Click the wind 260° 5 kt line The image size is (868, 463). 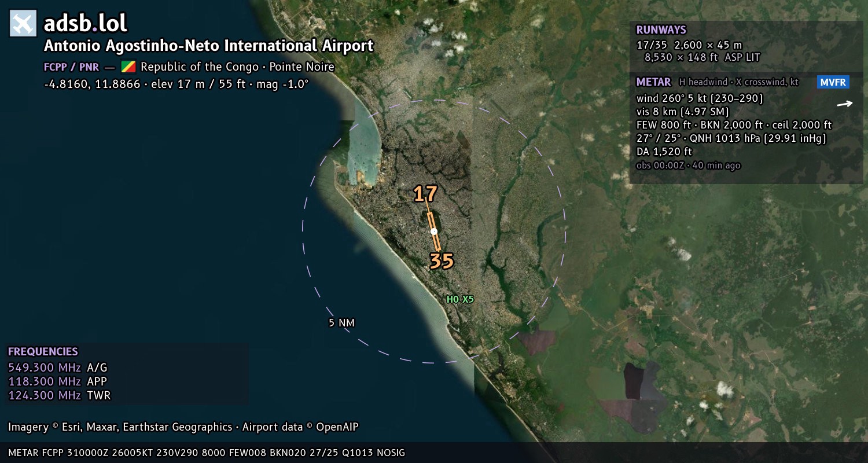point(700,98)
